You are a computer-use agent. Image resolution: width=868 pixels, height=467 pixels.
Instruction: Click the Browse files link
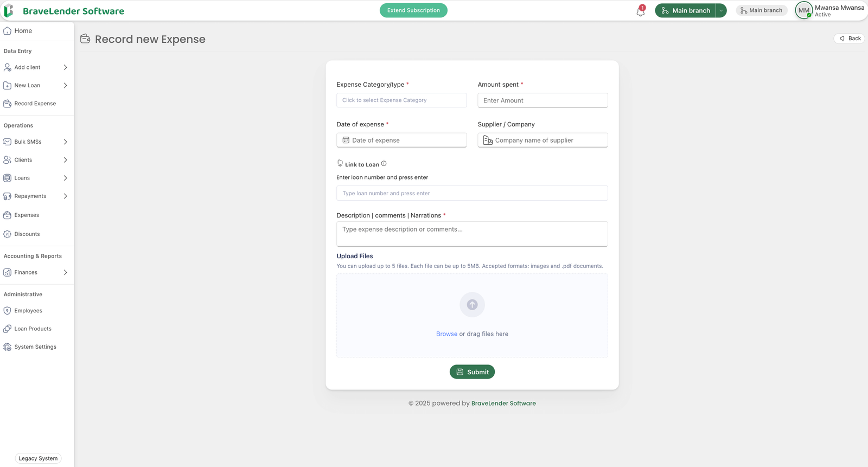click(x=446, y=334)
